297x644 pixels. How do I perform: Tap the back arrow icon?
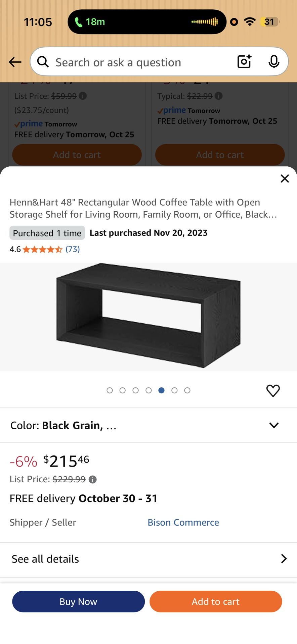tap(15, 62)
